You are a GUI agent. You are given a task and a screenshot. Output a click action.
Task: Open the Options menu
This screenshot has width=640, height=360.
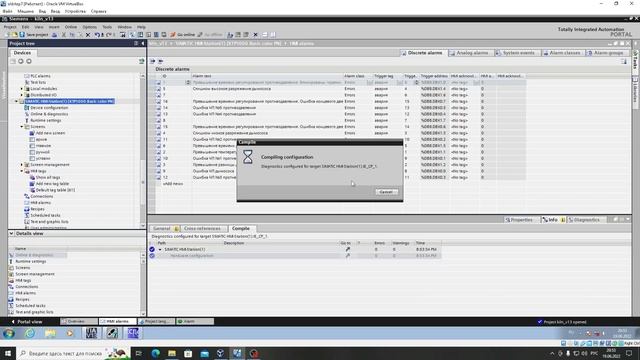click(89, 27)
